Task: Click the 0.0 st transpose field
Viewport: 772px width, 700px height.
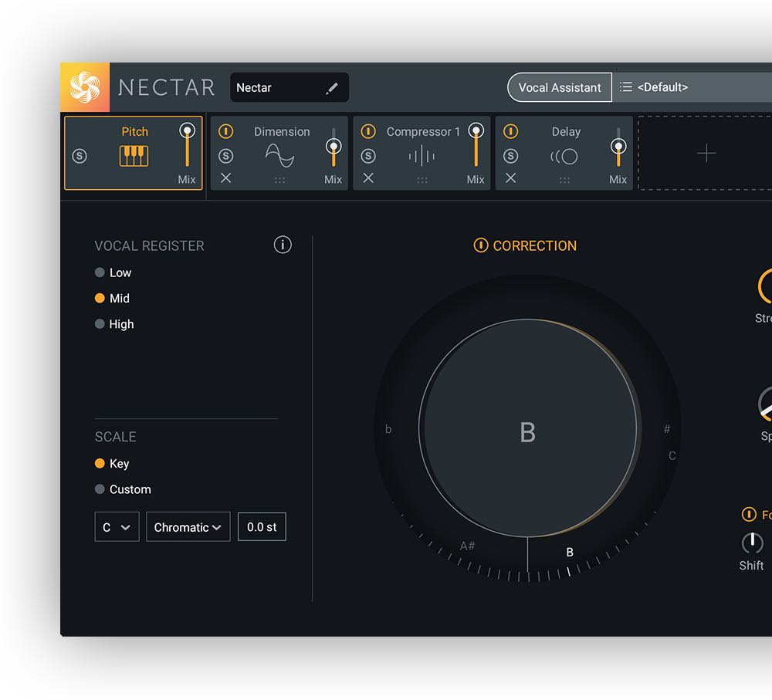Action: pos(262,527)
